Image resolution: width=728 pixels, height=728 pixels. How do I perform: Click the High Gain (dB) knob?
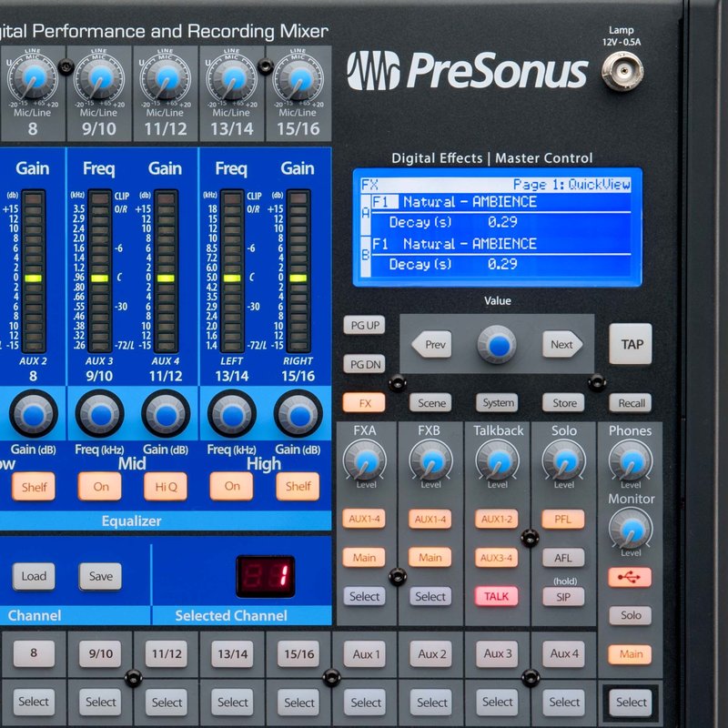298,414
